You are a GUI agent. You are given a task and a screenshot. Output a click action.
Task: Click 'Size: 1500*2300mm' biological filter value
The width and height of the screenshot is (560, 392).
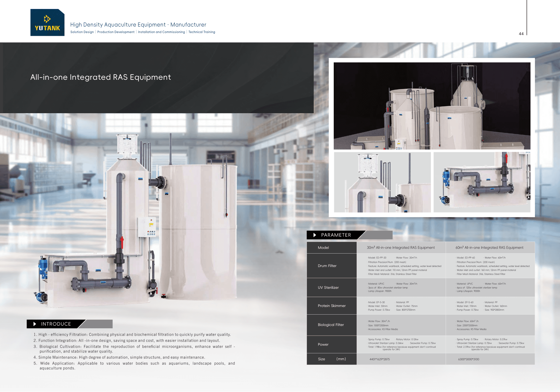coord(378,326)
